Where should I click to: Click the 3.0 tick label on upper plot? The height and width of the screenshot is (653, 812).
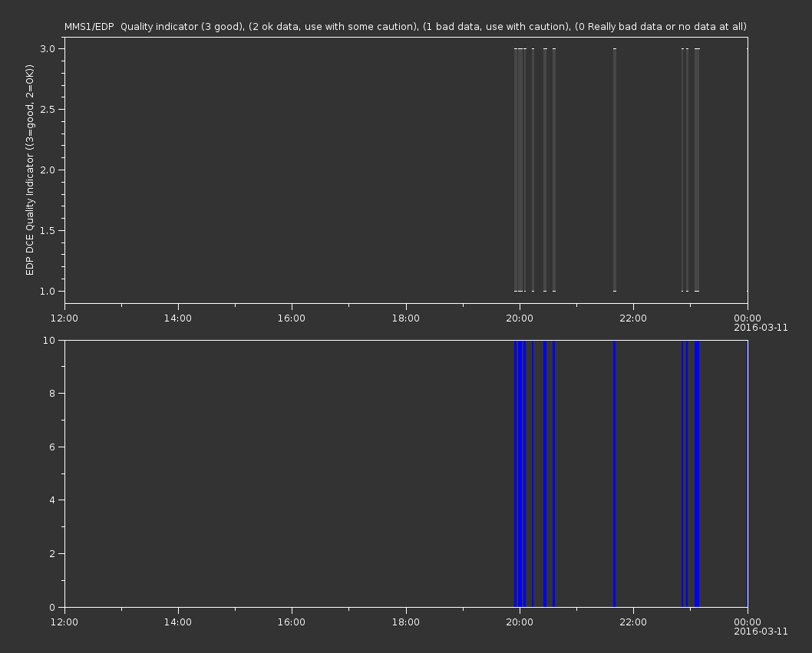coord(48,48)
